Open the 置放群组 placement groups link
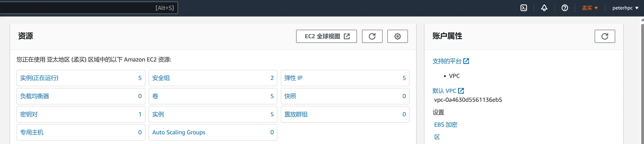The height and width of the screenshot is (144, 644). [296, 114]
